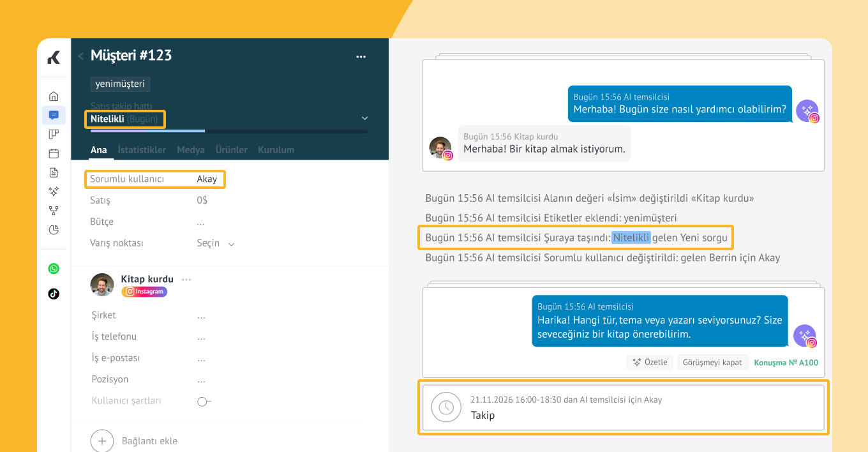Open the analytics pie chart icon
The height and width of the screenshot is (452, 868).
[x=54, y=230]
